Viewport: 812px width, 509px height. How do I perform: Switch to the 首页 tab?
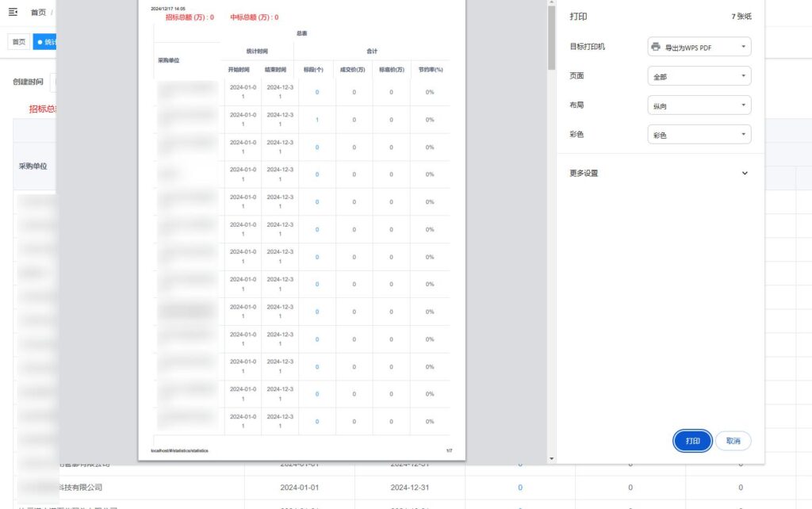(x=18, y=42)
